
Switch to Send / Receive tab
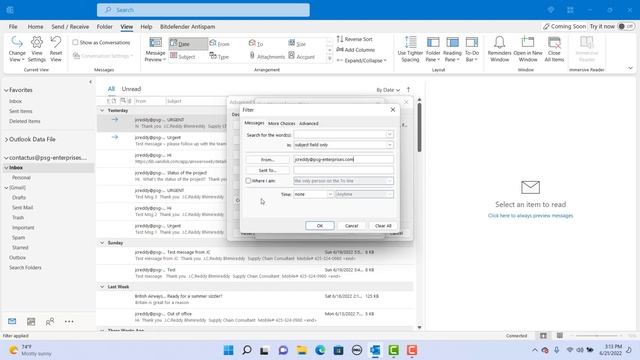tap(70, 27)
